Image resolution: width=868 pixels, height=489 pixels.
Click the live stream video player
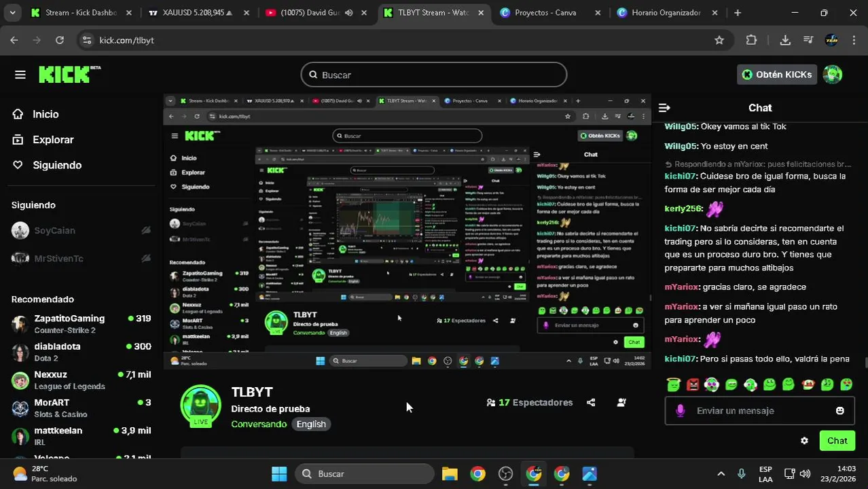[x=407, y=232]
